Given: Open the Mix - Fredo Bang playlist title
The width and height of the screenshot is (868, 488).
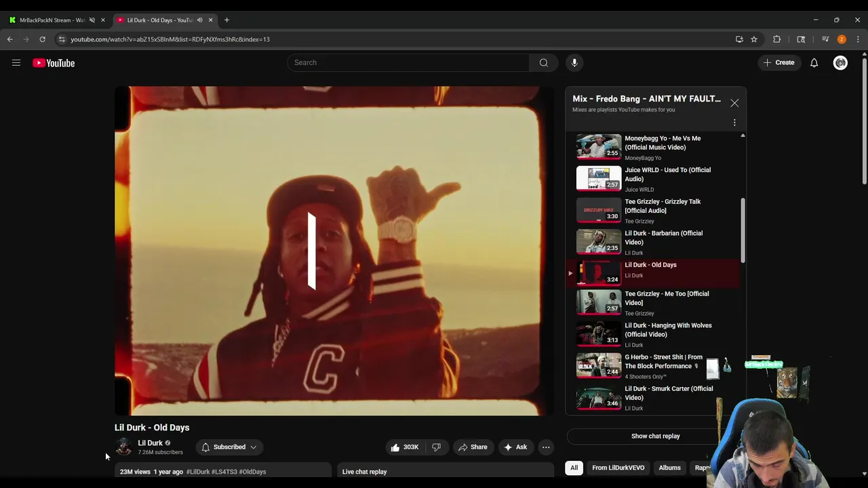Looking at the screenshot, I should coord(646,99).
